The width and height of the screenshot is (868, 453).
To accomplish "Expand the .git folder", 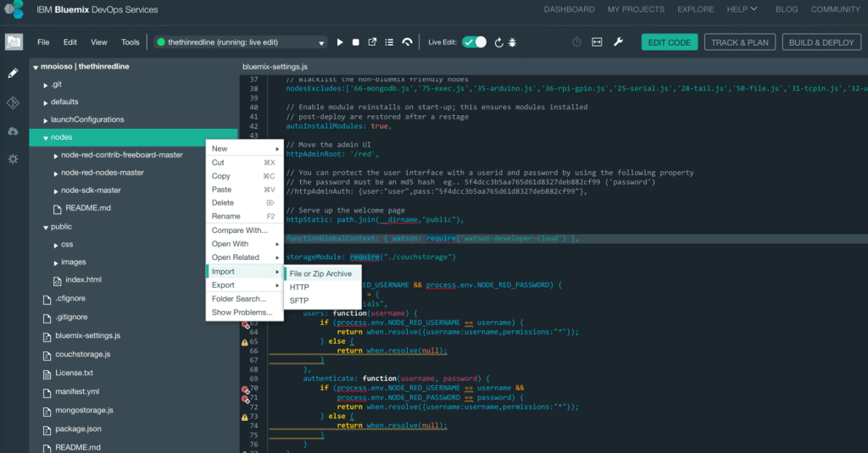I will pyautogui.click(x=46, y=86).
